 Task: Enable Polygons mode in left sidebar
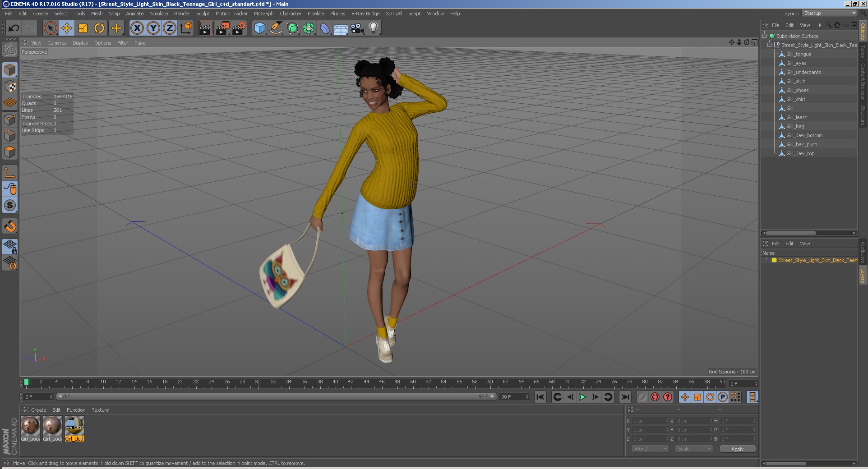10,152
